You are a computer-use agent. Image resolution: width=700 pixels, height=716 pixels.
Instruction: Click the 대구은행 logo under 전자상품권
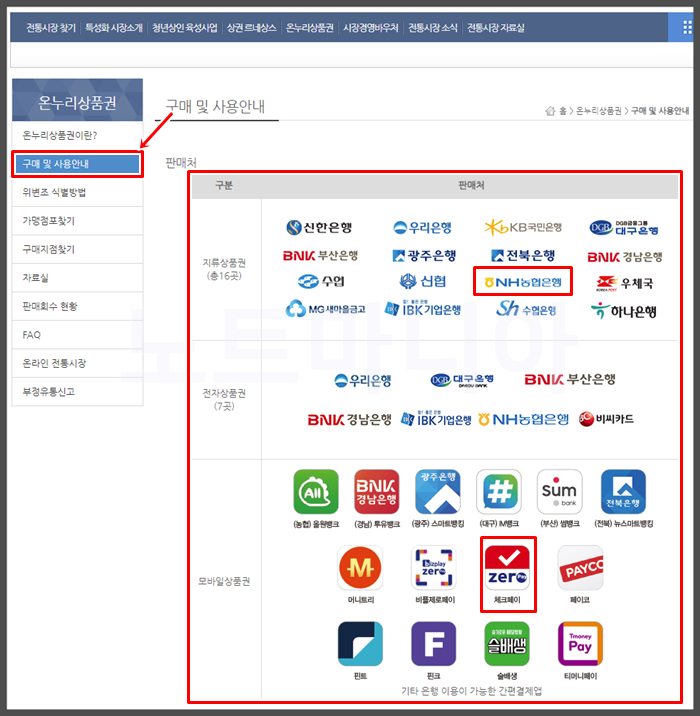click(462, 380)
